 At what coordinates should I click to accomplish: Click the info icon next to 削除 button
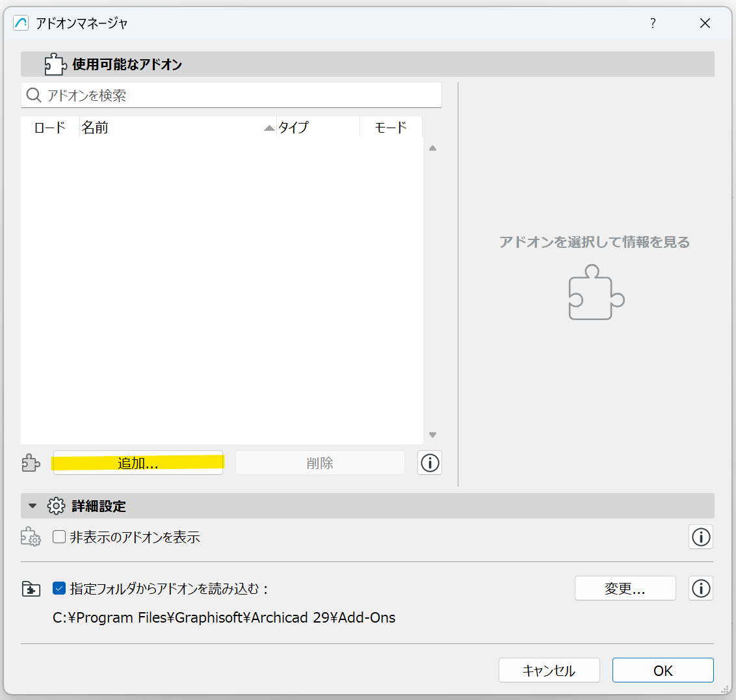[430, 463]
